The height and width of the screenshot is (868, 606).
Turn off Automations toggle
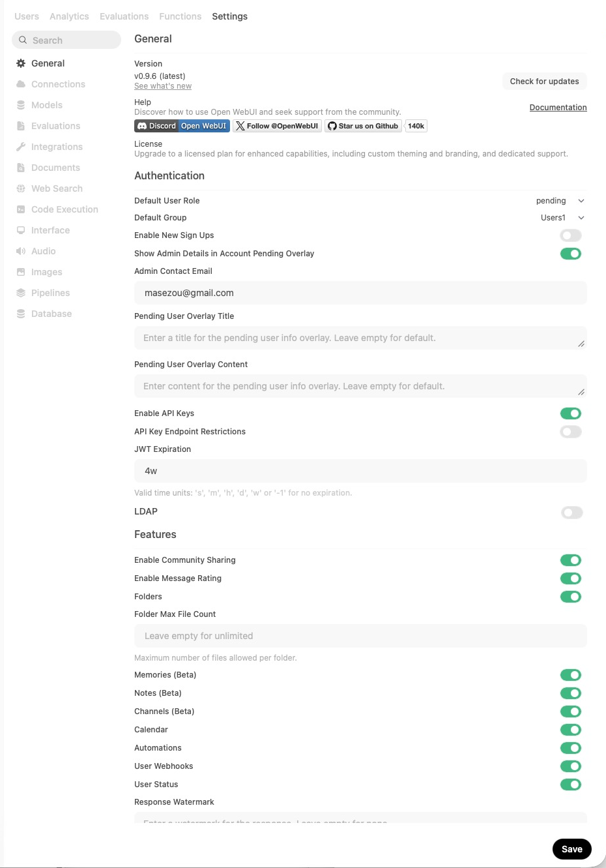pyautogui.click(x=571, y=748)
